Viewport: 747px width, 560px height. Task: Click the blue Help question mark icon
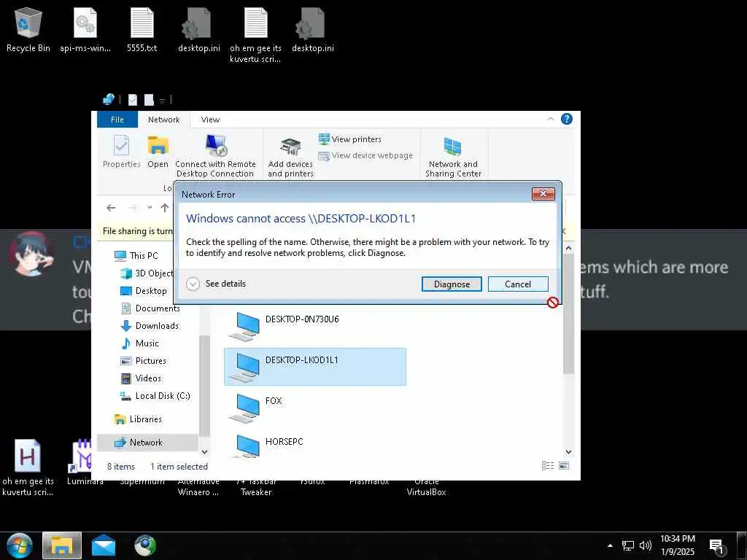pyautogui.click(x=566, y=119)
